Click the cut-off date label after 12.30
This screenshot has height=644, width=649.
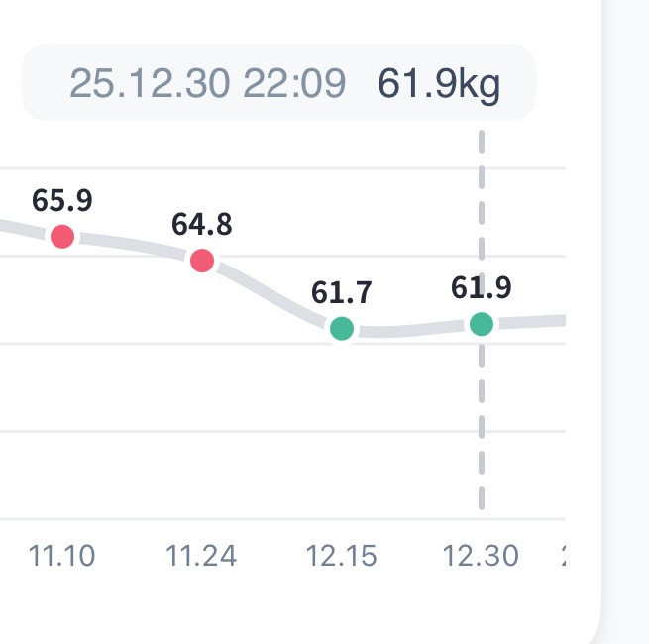click(563, 557)
